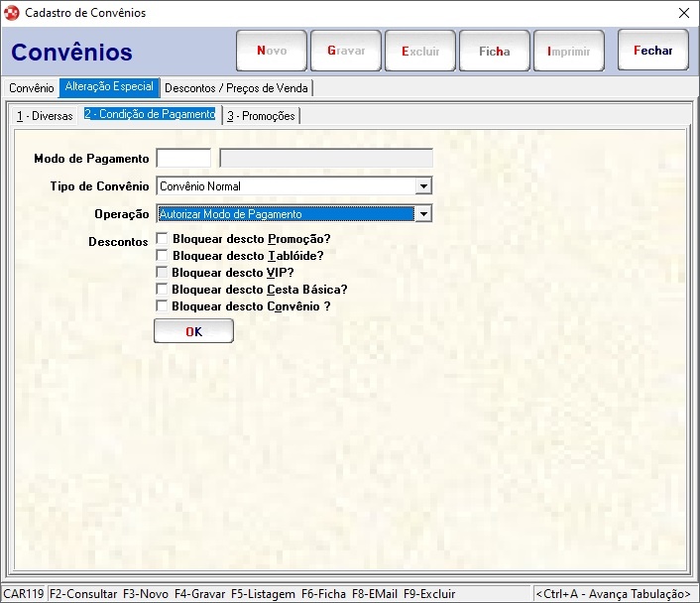Confirm with the OK button
700x603 pixels.
point(193,331)
